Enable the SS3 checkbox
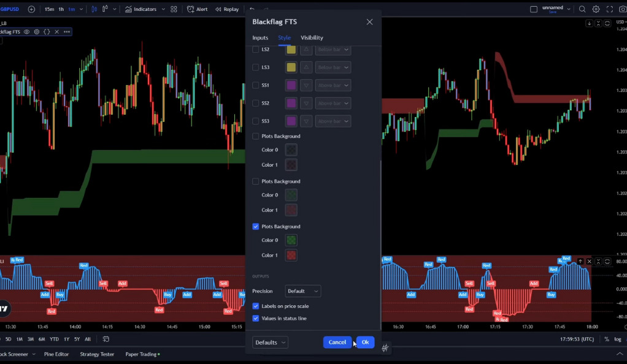This screenshot has width=627, height=364. point(255,121)
